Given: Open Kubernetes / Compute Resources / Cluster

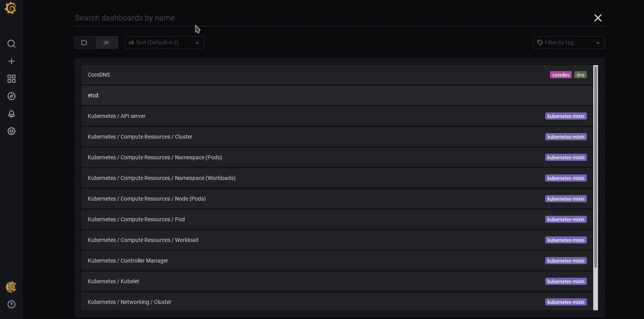Looking at the screenshot, I should (337, 137).
